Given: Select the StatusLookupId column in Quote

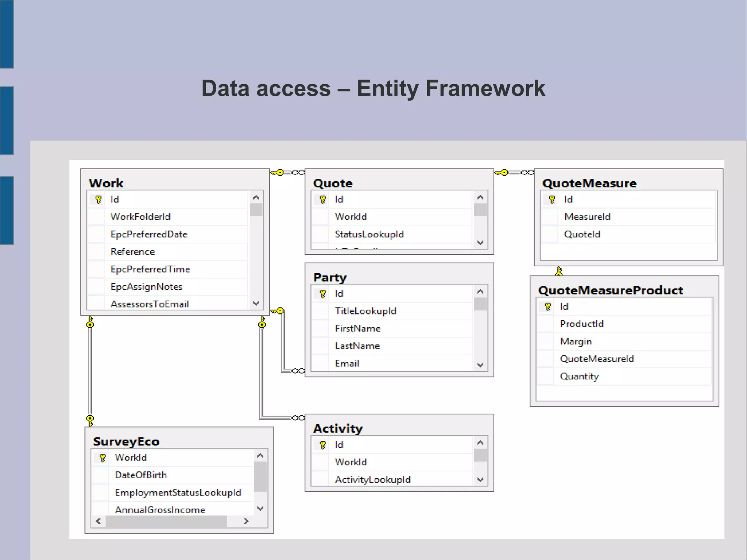Looking at the screenshot, I should pyautogui.click(x=392, y=234).
